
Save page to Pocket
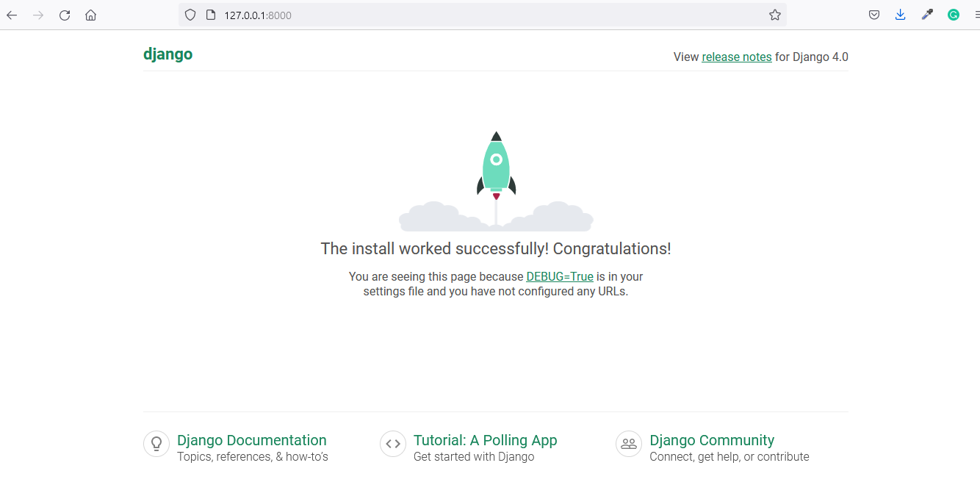click(874, 15)
